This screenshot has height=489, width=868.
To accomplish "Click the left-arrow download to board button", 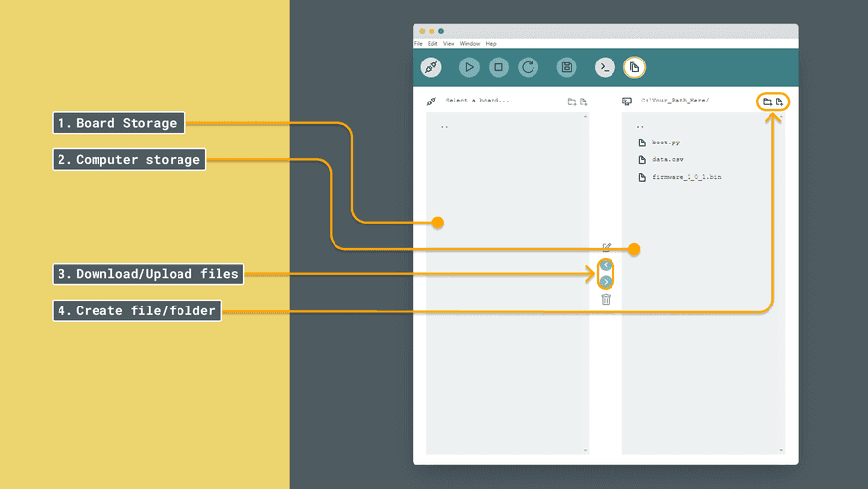I will pos(606,265).
